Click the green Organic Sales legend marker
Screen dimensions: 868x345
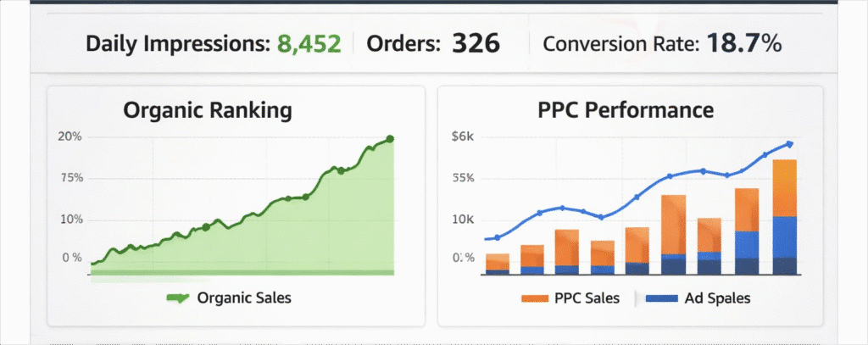click(x=177, y=298)
